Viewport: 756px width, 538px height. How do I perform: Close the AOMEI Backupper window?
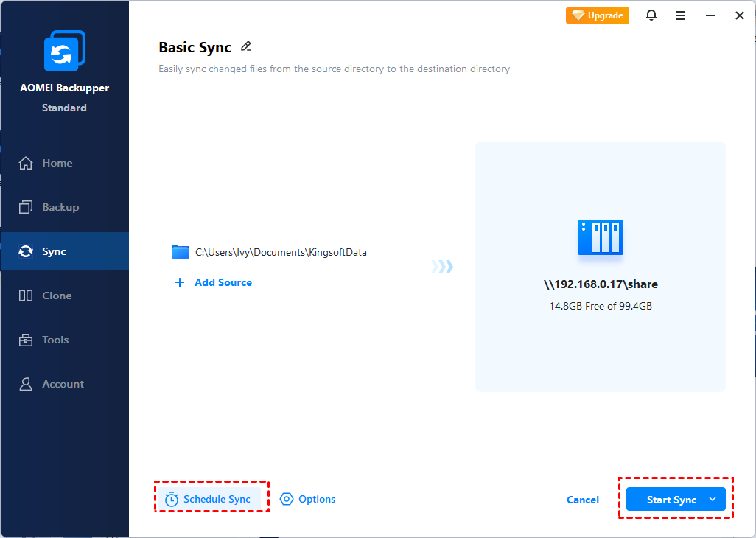(x=740, y=16)
